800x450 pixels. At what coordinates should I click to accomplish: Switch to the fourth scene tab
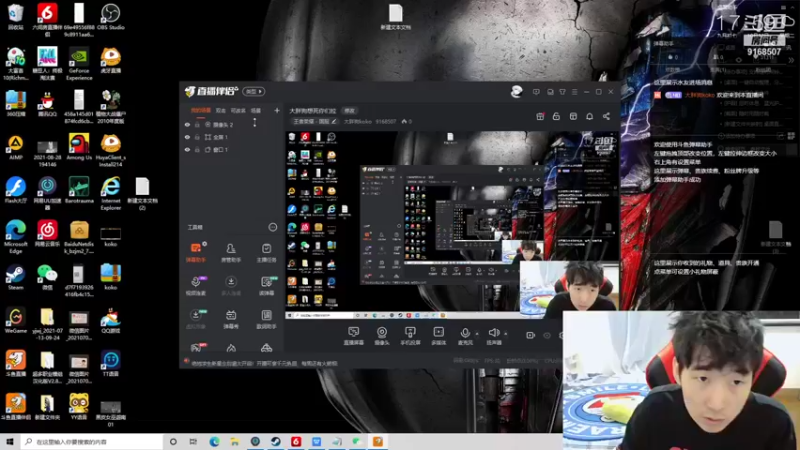click(x=256, y=110)
